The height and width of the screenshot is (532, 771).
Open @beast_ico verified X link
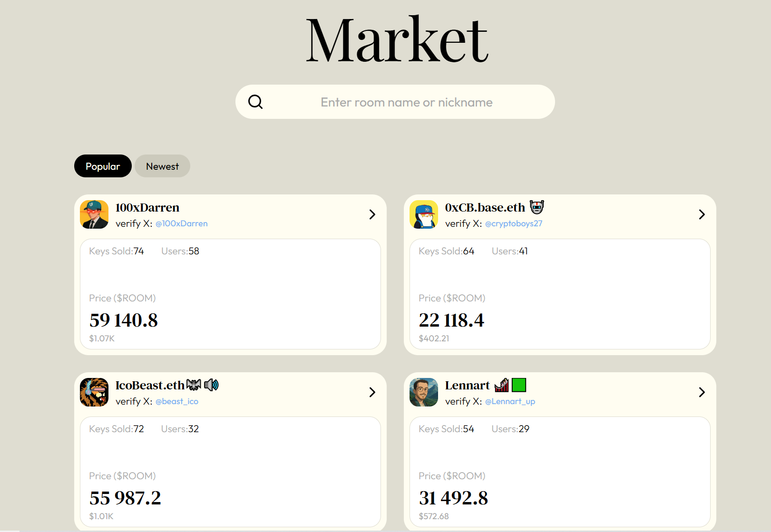[177, 401]
